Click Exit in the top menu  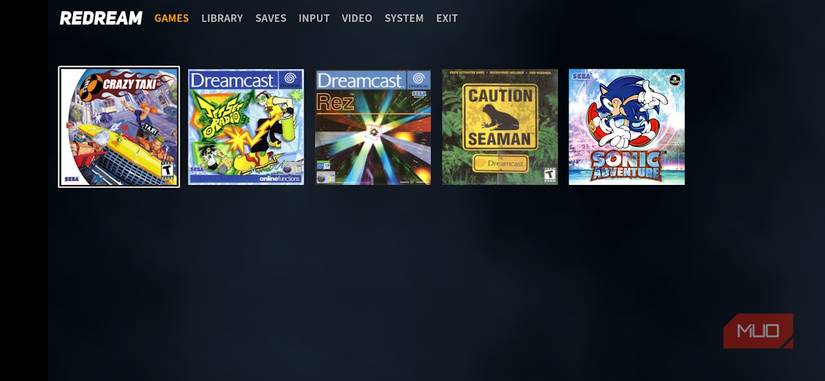click(447, 18)
